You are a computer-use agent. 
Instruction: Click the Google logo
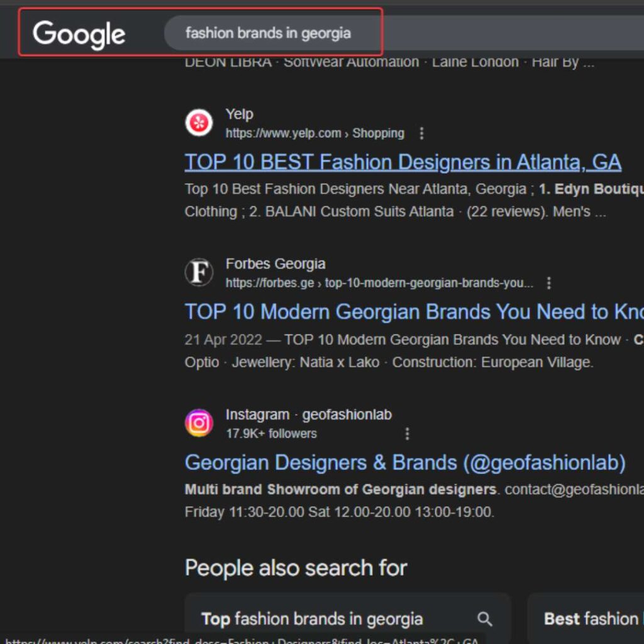[79, 35]
